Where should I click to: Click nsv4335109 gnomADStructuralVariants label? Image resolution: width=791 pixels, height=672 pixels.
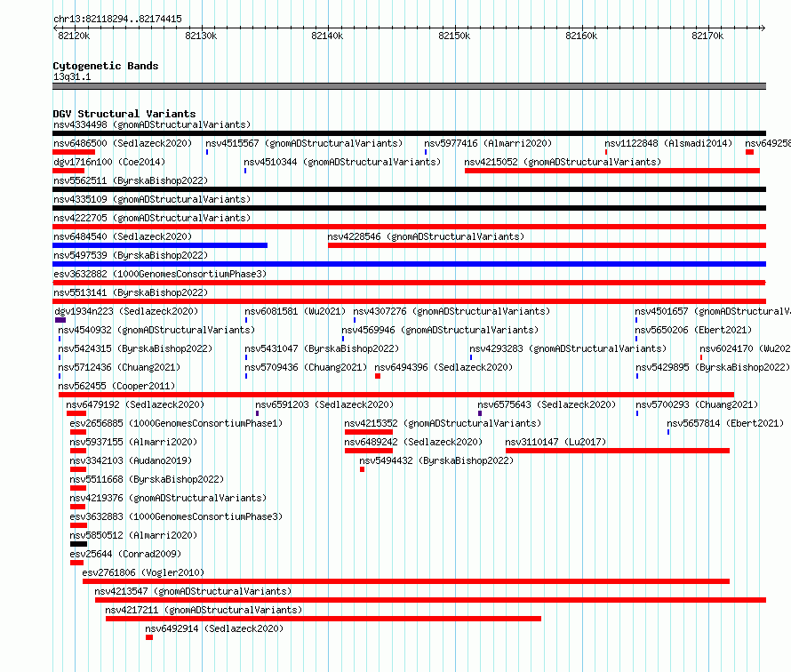[152, 199]
